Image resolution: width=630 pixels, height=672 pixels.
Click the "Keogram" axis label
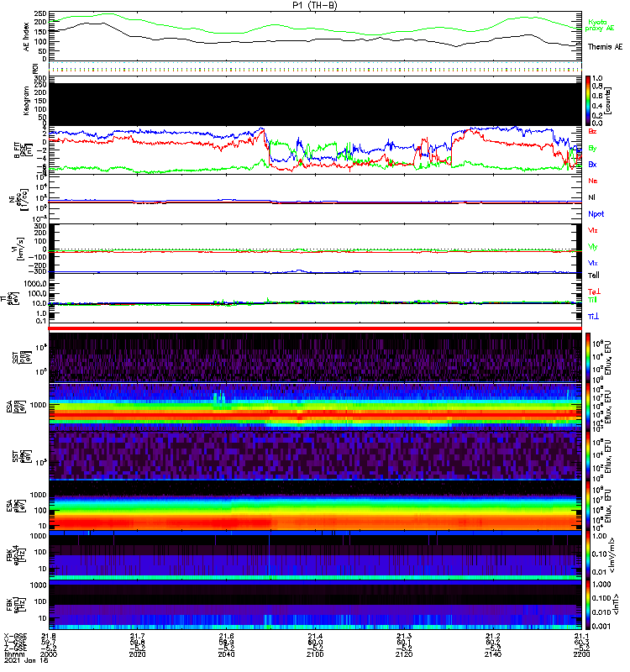pyautogui.click(x=26, y=100)
